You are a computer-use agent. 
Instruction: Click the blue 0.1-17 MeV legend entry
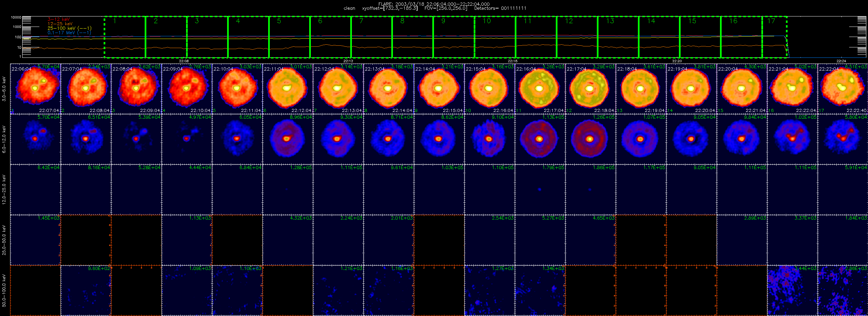tap(69, 33)
